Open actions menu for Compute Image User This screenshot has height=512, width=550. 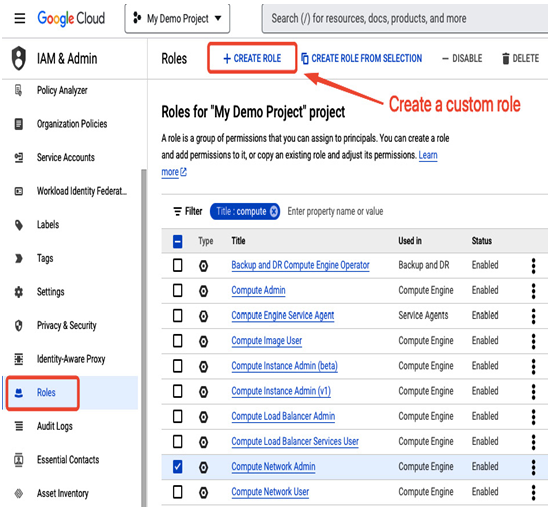click(x=534, y=341)
